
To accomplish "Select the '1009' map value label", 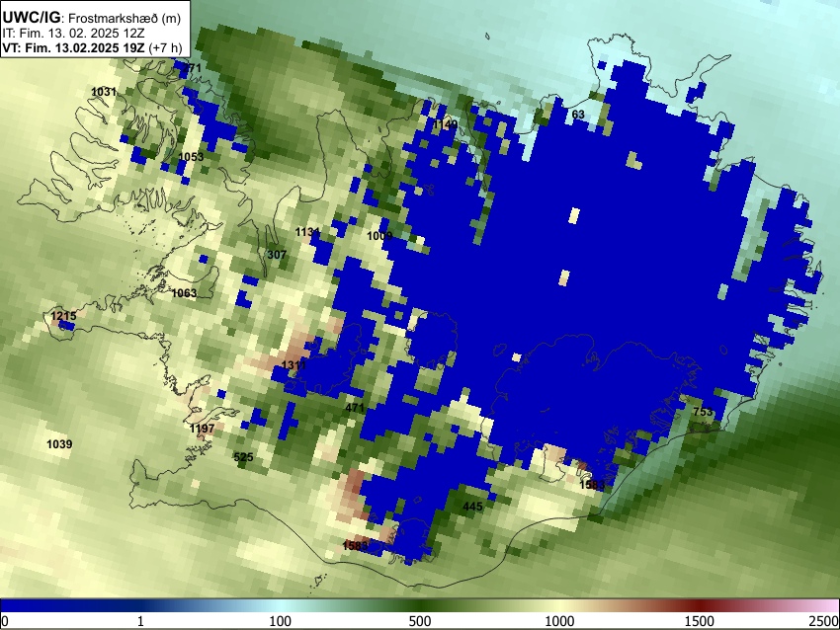I will [x=379, y=236].
